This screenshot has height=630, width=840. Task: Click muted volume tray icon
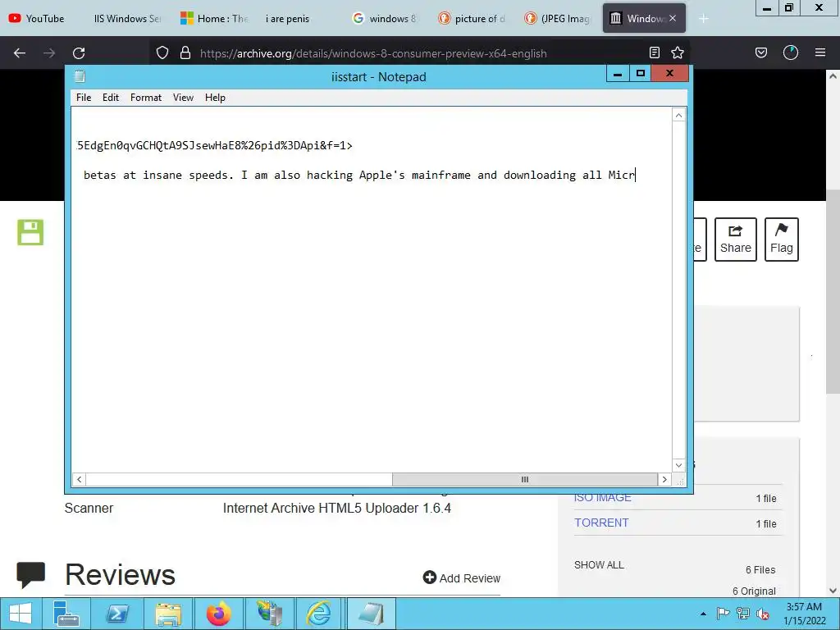tap(763, 614)
